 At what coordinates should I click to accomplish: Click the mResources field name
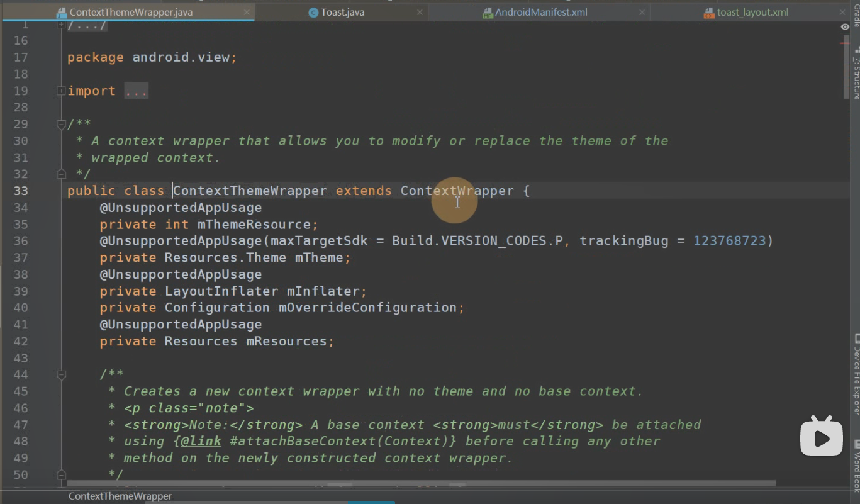click(286, 341)
